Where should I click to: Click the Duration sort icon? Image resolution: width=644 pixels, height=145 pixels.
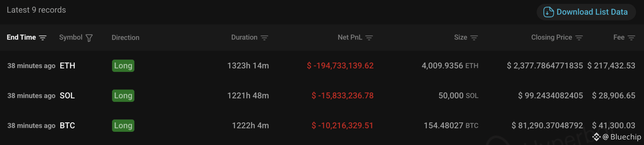point(264,38)
